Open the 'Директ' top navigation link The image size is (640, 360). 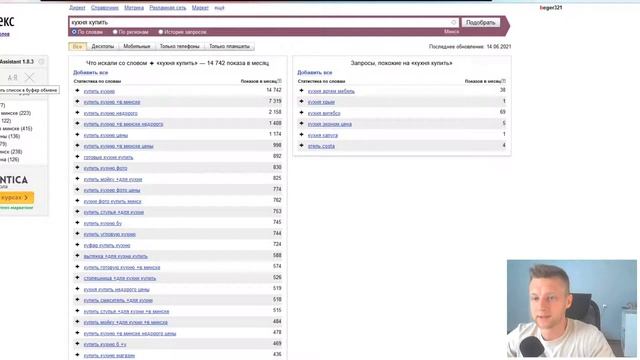(77, 8)
